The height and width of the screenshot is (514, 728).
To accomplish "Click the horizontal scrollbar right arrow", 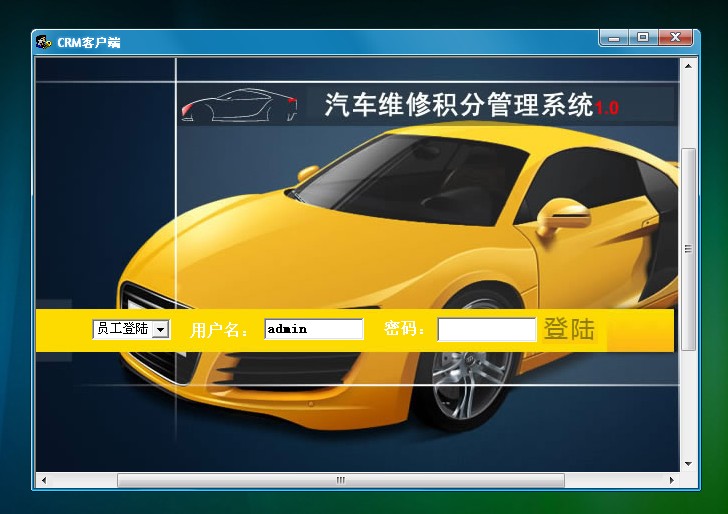I will tap(672, 480).
